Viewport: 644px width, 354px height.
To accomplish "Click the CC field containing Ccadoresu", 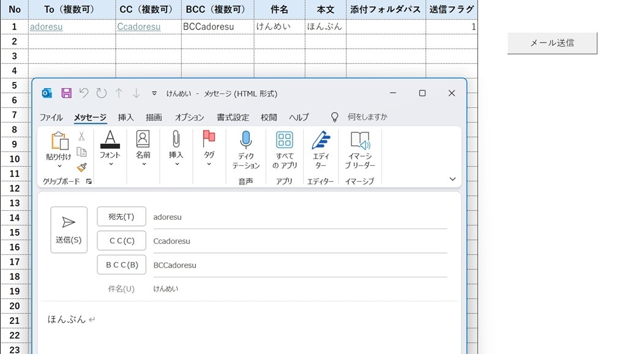I will 300,241.
